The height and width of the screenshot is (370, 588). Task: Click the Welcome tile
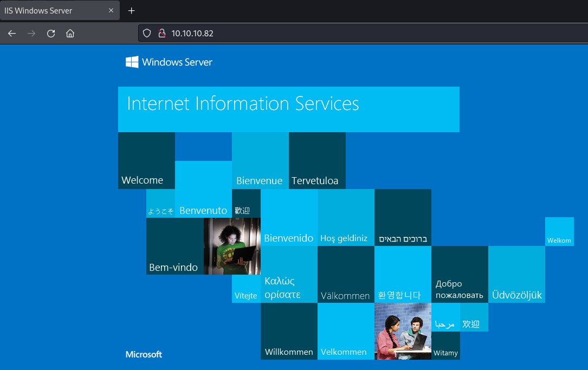tap(146, 161)
